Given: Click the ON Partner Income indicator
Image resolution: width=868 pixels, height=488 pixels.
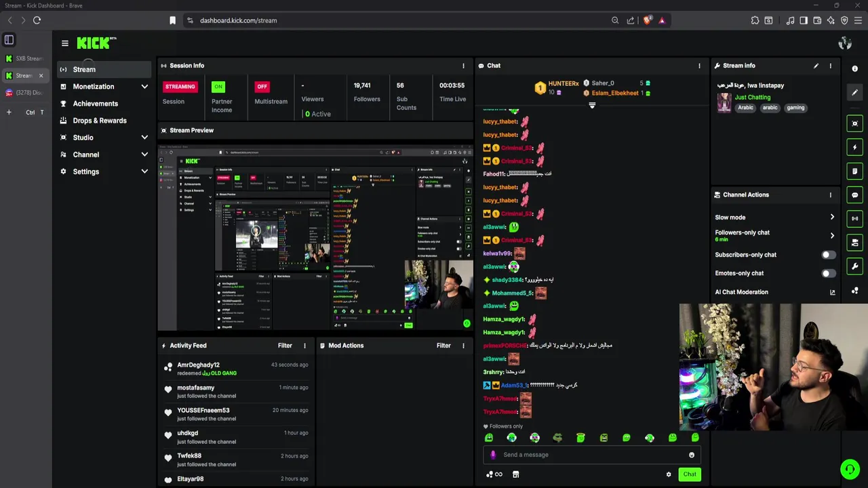Looking at the screenshot, I should [x=218, y=87].
